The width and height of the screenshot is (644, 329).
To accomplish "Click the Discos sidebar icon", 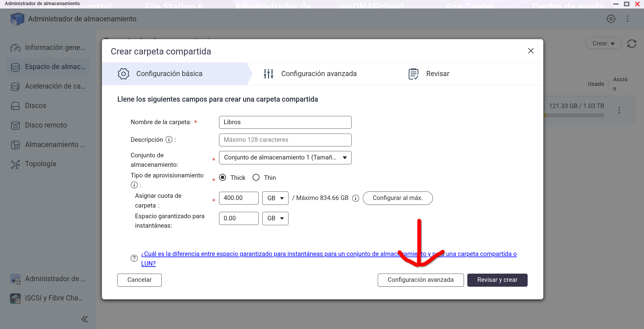I will click(x=15, y=106).
